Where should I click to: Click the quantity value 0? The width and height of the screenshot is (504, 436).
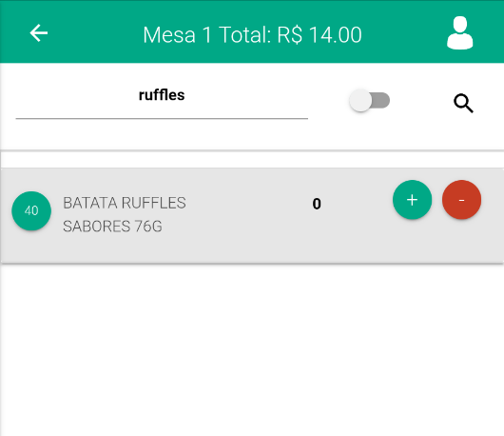[317, 204]
